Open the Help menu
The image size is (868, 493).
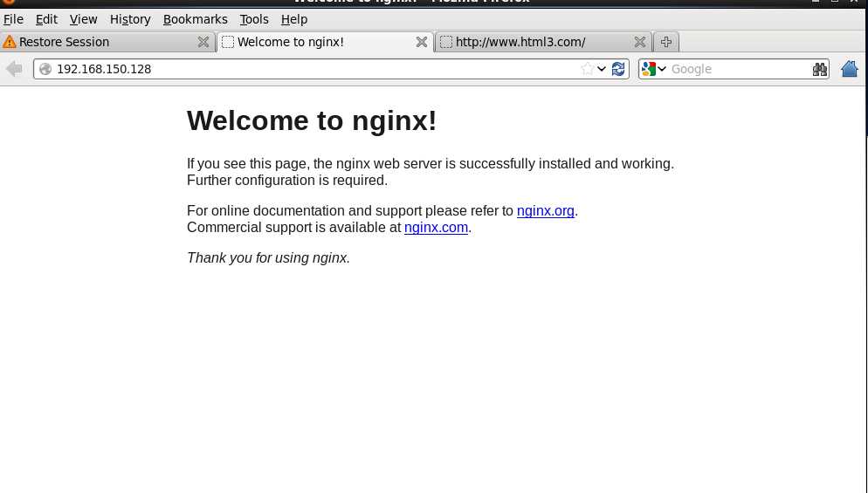pyautogui.click(x=294, y=19)
